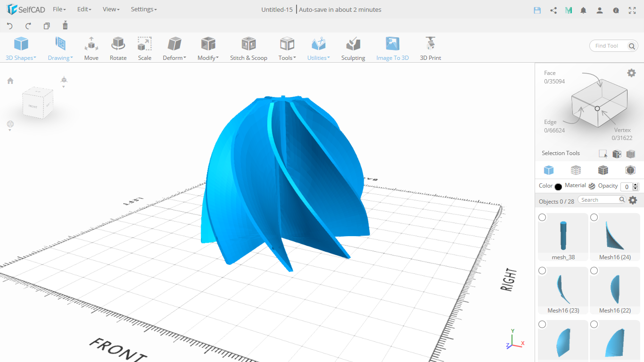Click the SelfCAD logo
The image size is (644, 362).
pos(26,9)
